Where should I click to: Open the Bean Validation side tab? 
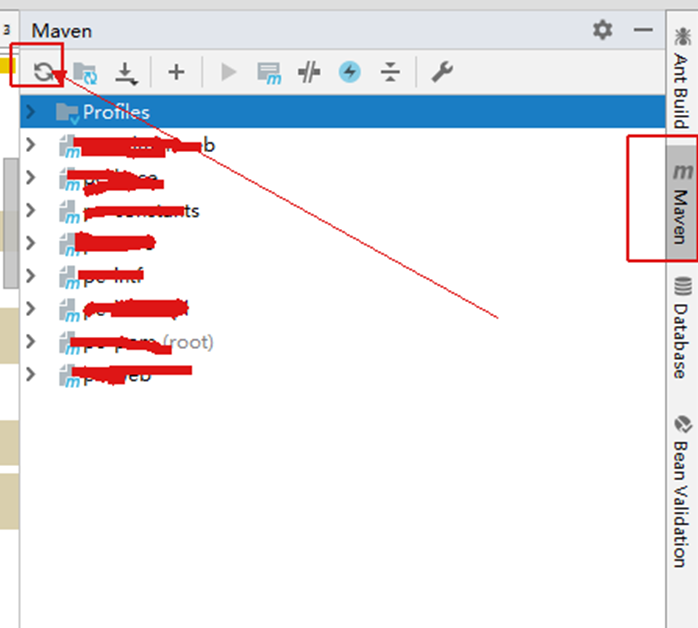pyautogui.click(x=682, y=491)
